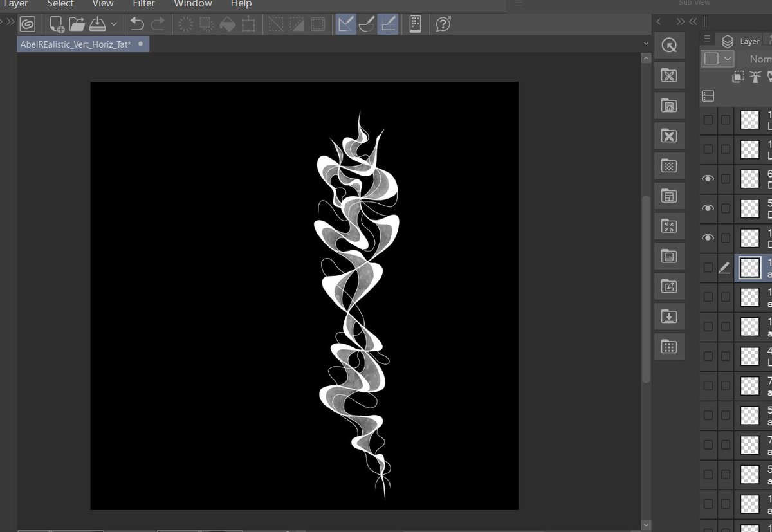Screen dimensions: 772x532
Task: Open the Select menu
Action: click(x=60, y=4)
